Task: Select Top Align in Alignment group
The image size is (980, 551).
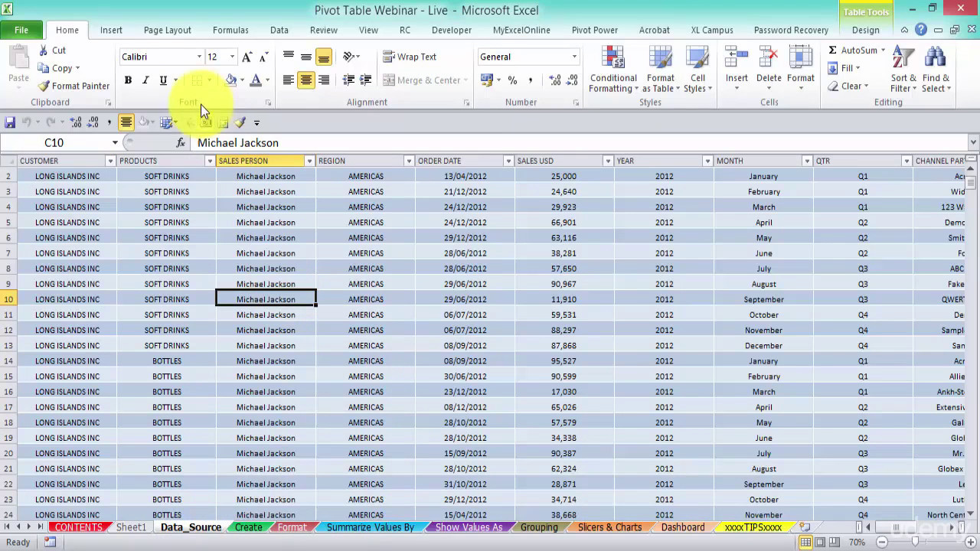Action: tap(289, 57)
